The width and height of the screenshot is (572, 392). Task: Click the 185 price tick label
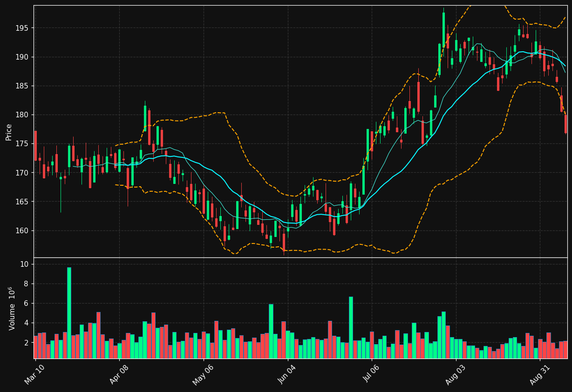[22, 86]
